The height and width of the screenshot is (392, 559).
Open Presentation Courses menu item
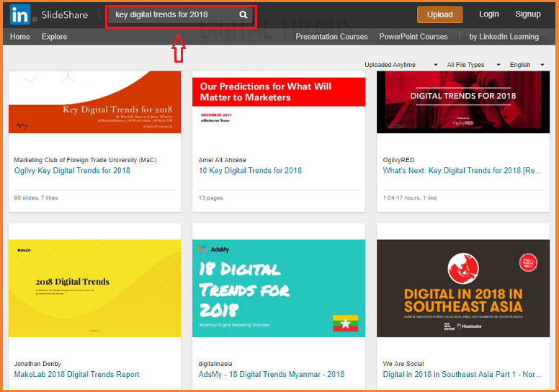coord(331,37)
